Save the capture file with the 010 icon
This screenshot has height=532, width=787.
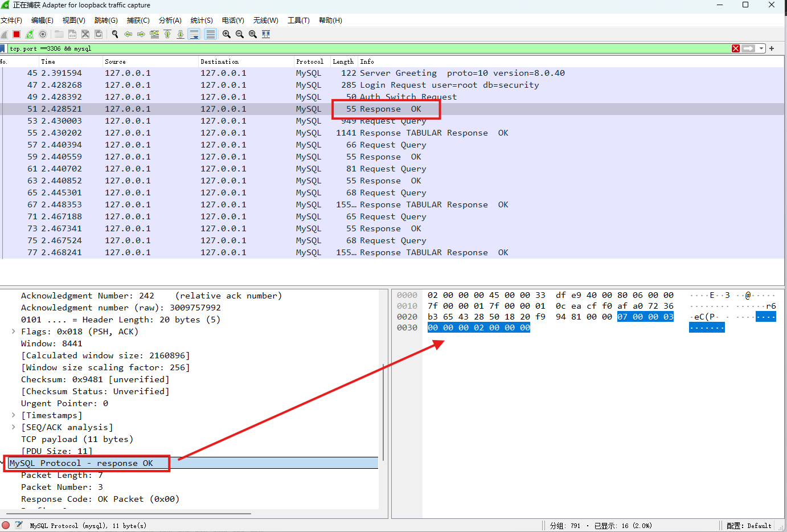pyautogui.click(x=72, y=34)
